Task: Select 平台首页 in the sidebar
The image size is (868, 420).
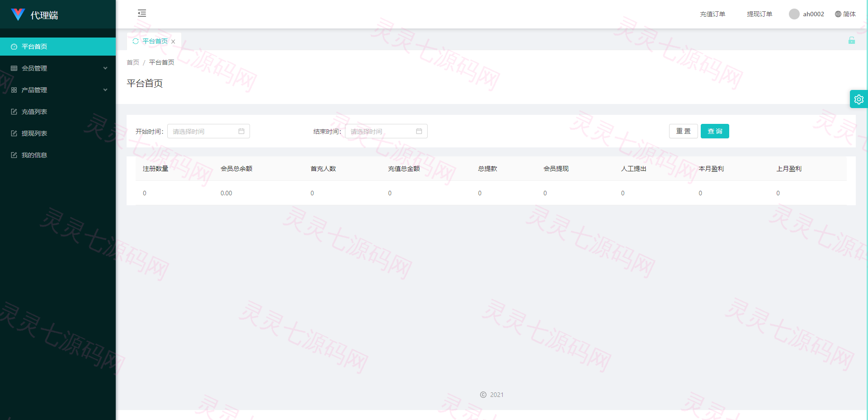Action: [x=58, y=47]
